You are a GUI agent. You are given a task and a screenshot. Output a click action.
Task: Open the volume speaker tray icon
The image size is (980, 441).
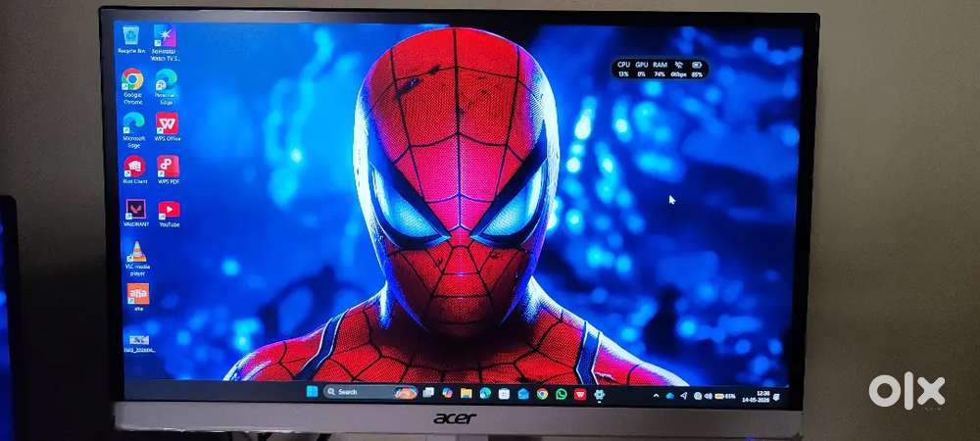pos(709,396)
